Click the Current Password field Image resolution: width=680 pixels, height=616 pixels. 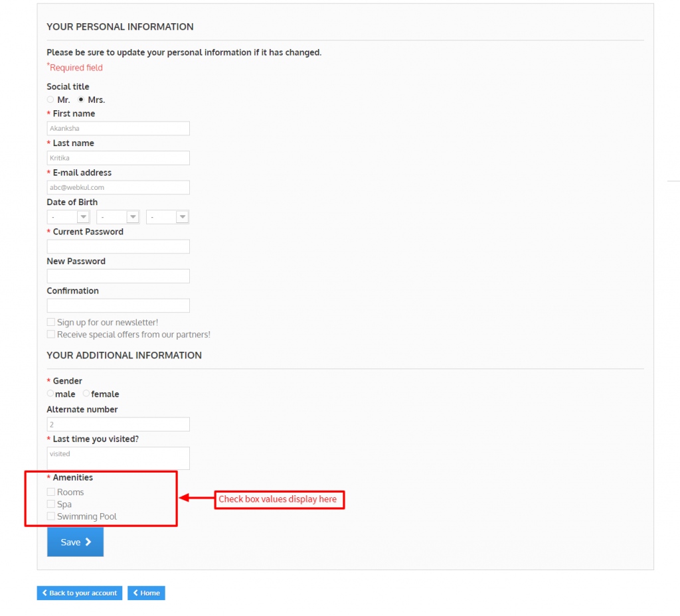click(x=118, y=246)
